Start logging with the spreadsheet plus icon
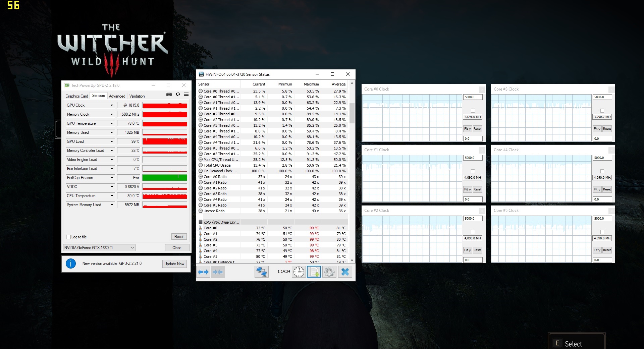The image size is (644, 349). point(314,272)
